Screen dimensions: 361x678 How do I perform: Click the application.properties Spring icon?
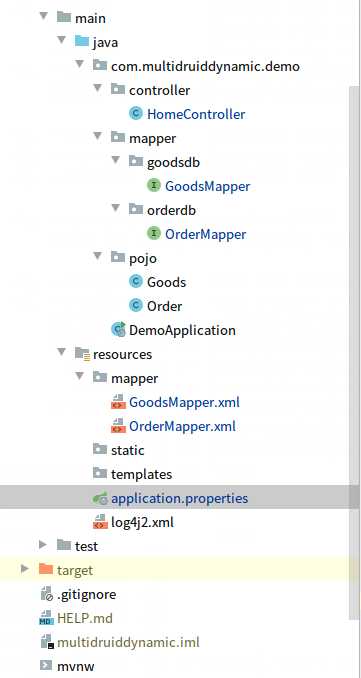pos(100,498)
